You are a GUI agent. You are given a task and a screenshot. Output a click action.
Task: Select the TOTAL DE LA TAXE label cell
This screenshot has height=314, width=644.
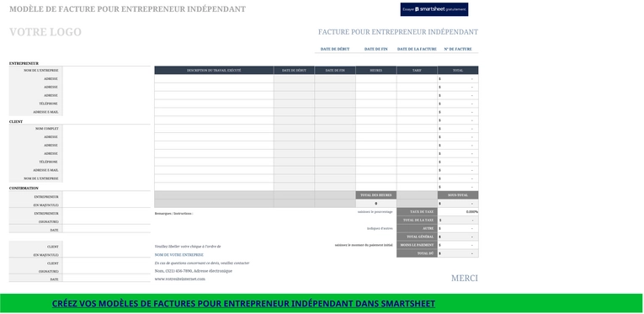pos(417,220)
